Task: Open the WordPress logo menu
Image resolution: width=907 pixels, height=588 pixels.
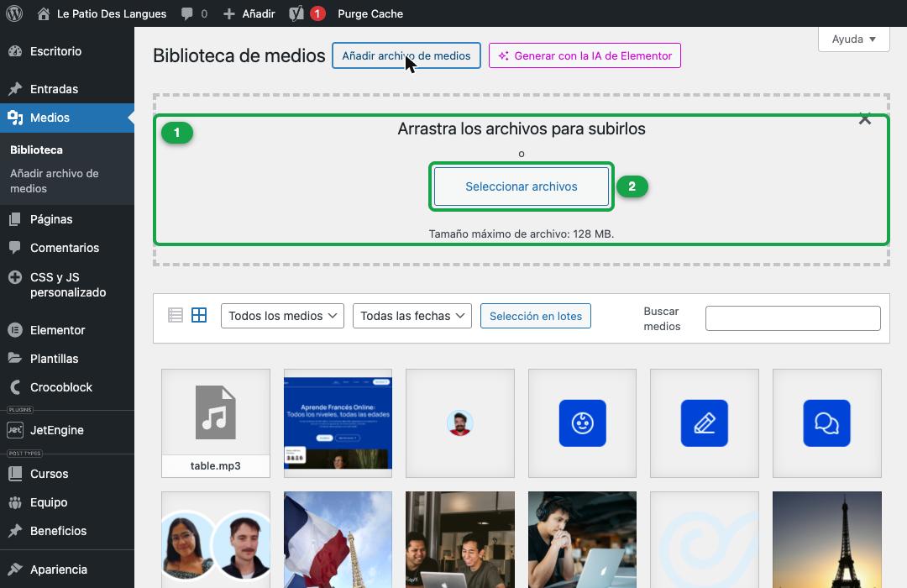Action: (x=14, y=13)
